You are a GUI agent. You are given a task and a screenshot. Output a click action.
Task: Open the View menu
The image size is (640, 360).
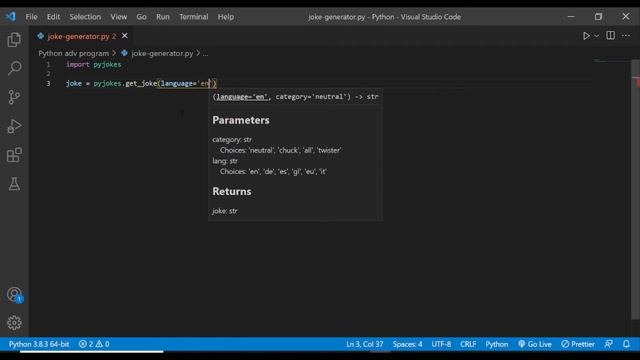tap(118, 17)
